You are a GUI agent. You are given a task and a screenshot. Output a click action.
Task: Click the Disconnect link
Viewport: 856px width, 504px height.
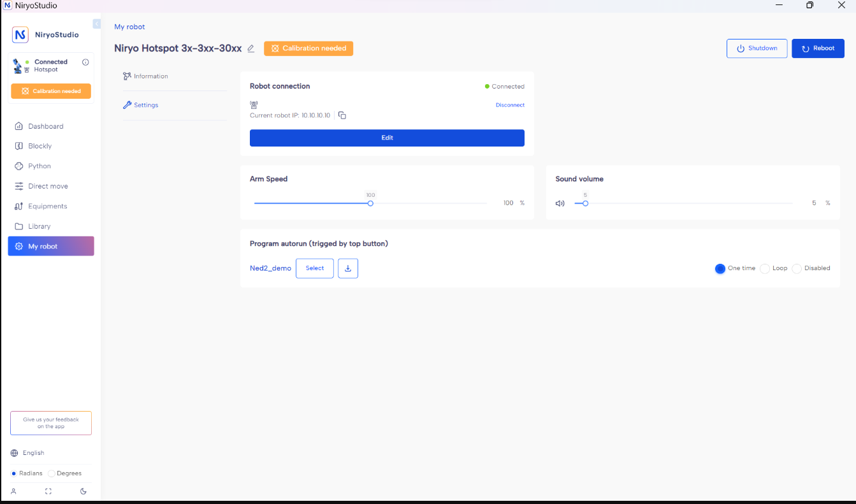[x=510, y=105]
